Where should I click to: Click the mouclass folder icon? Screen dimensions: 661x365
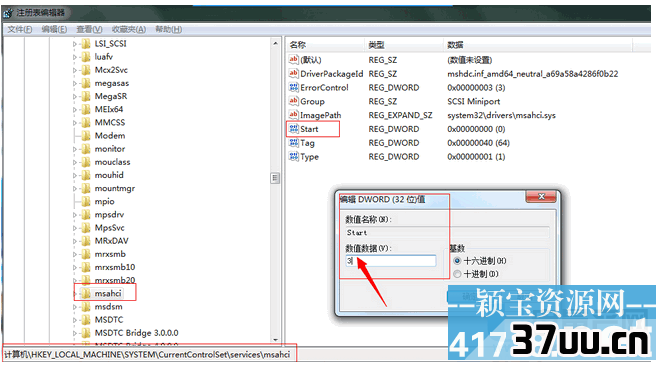pyautogui.click(x=86, y=162)
